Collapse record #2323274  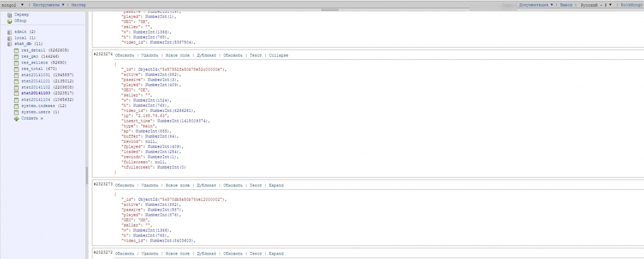[x=279, y=55]
